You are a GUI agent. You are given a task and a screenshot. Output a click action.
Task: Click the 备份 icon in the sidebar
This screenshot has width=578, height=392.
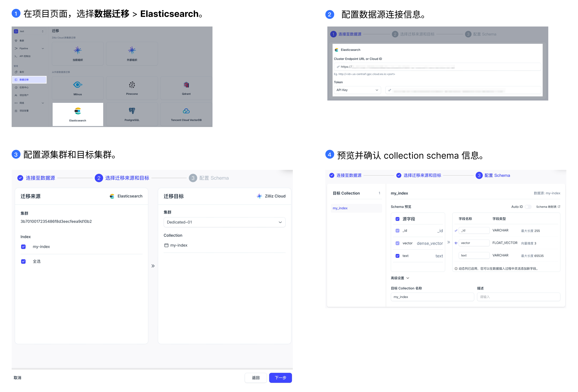pos(16,72)
